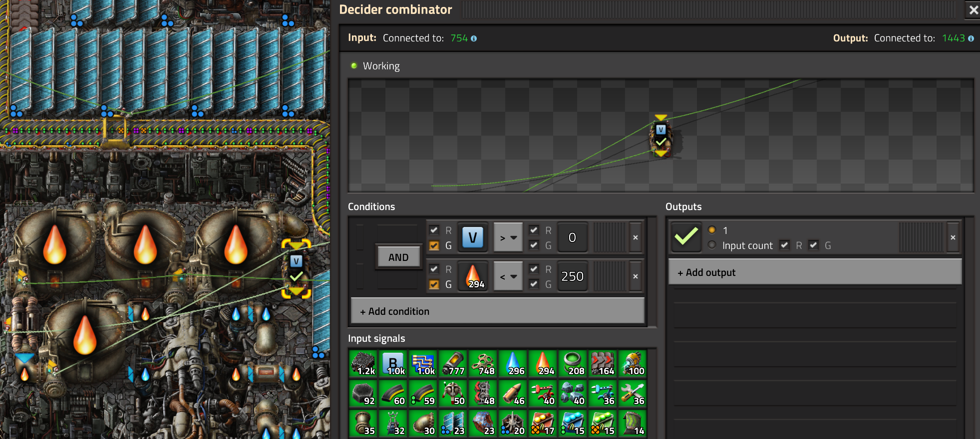980x439 pixels.
Task: Toggle red wire checkbox next to constant 0
Action: pyautogui.click(x=534, y=230)
